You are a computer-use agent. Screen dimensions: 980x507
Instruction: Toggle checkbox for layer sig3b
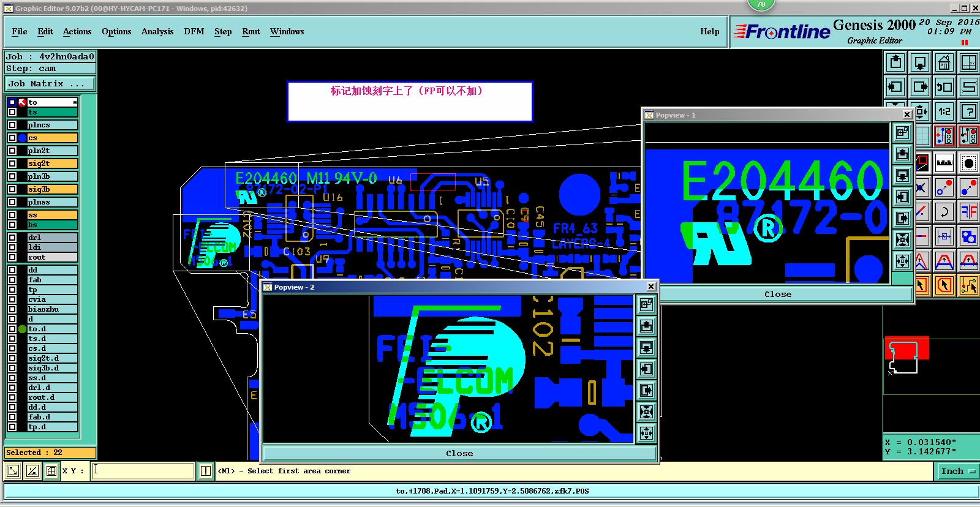tap(12, 189)
